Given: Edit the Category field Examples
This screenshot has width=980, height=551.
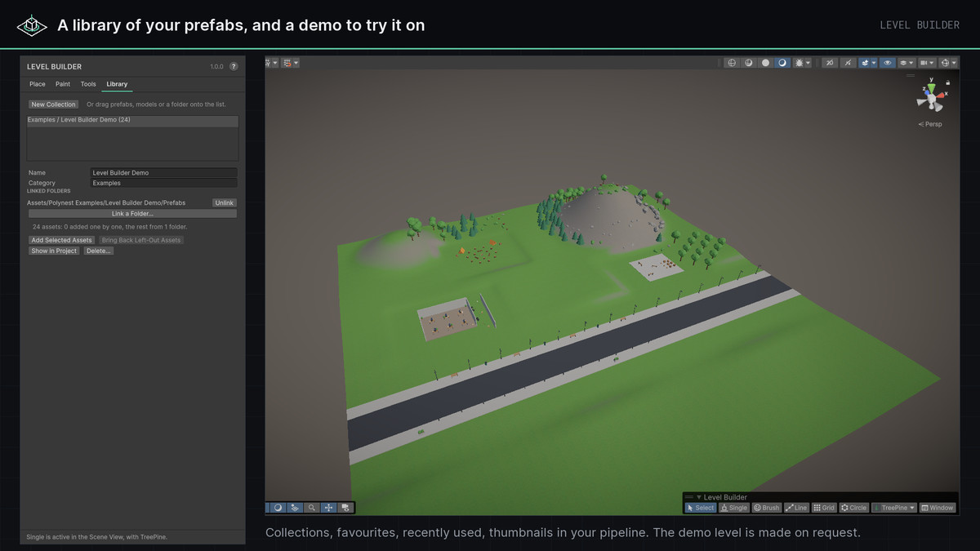Looking at the screenshot, I should coord(164,184).
